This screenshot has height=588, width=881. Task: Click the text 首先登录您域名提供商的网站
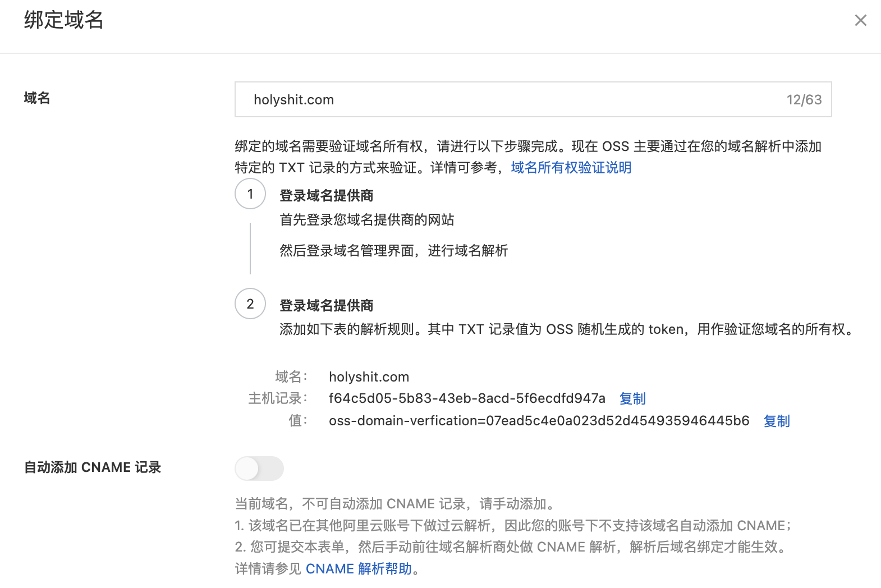(367, 220)
